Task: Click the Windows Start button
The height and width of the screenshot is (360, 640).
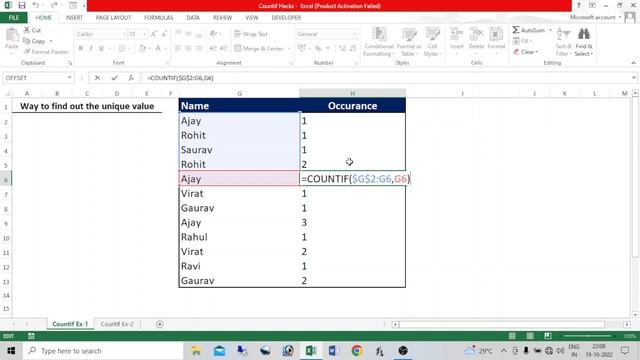Action: pyautogui.click(x=11, y=351)
